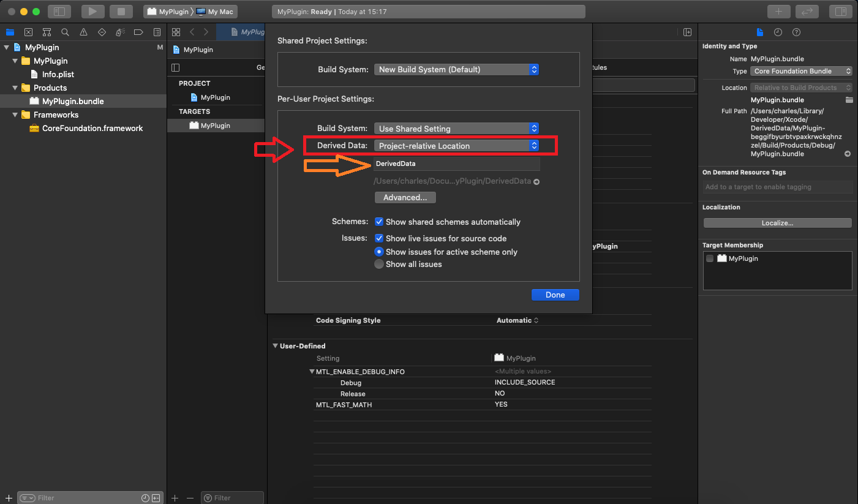Open the shared Build System dropdown

click(x=456, y=69)
